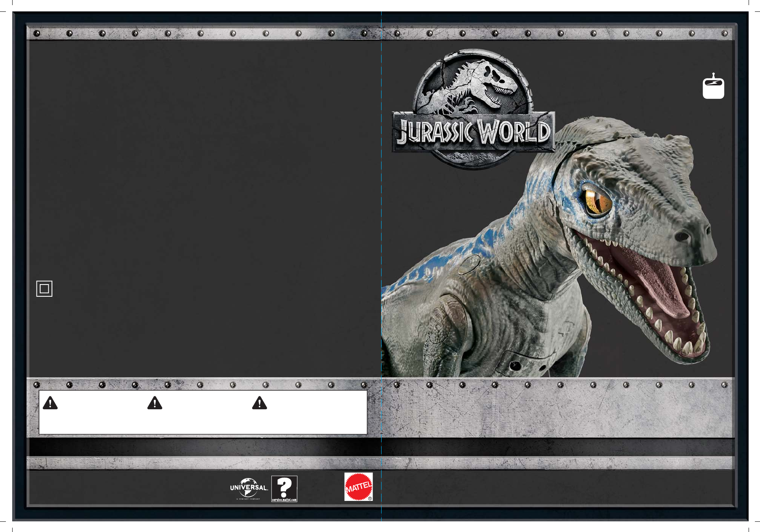Click the white warning text box
The width and height of the screenshot is (760, 532).
coord(203,421)
